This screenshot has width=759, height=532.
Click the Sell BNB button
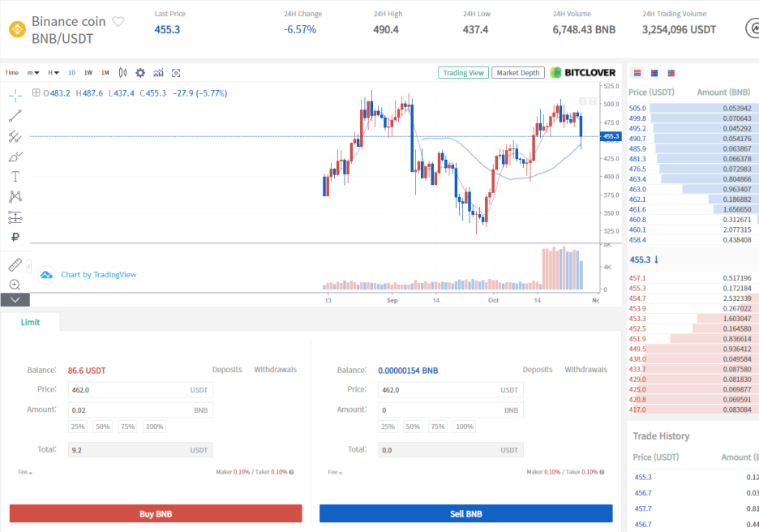466,513
